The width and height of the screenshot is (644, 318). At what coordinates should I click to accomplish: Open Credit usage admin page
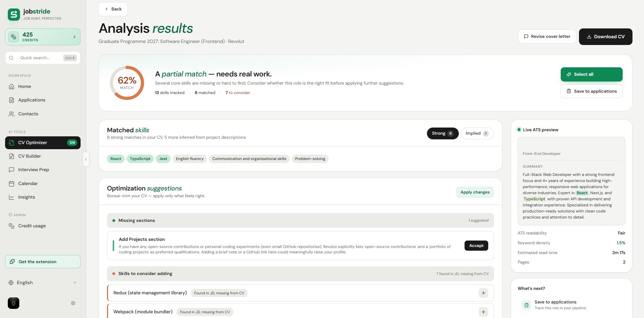[43, 226]
